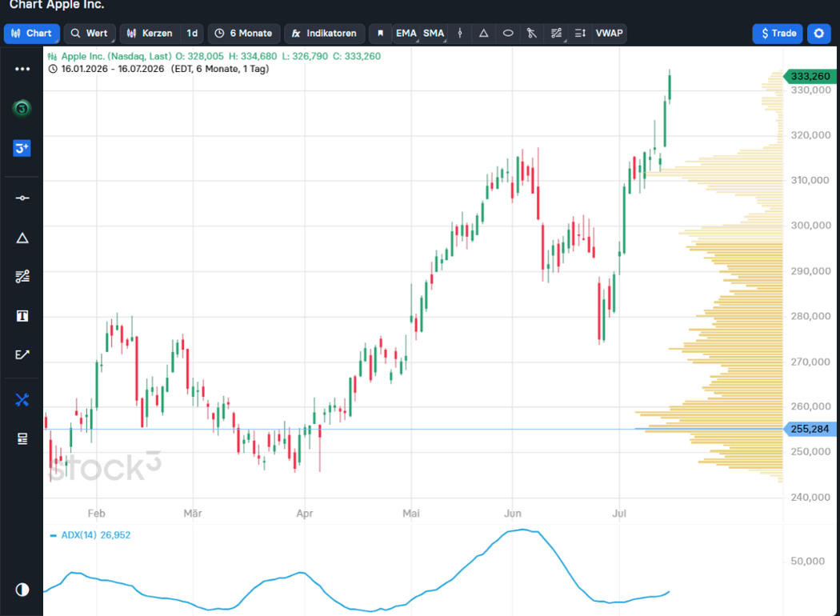Open the 6 Monate time range selector
Image resolution: width=840 pixels, height=616 pixels.
(244, 34)
